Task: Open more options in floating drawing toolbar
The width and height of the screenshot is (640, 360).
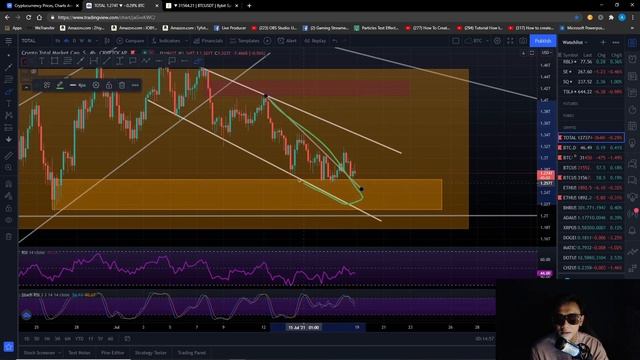Action: pos(135,85)
